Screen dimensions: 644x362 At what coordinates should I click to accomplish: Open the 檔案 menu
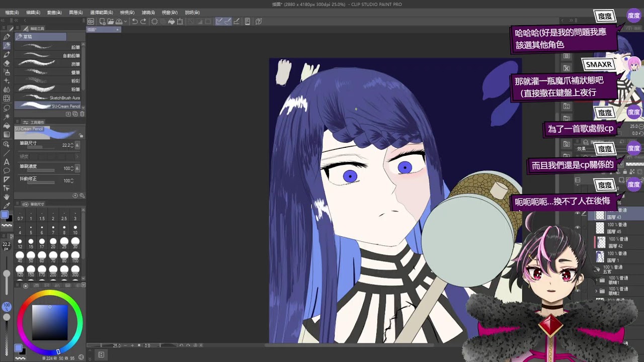click(12, 13)
